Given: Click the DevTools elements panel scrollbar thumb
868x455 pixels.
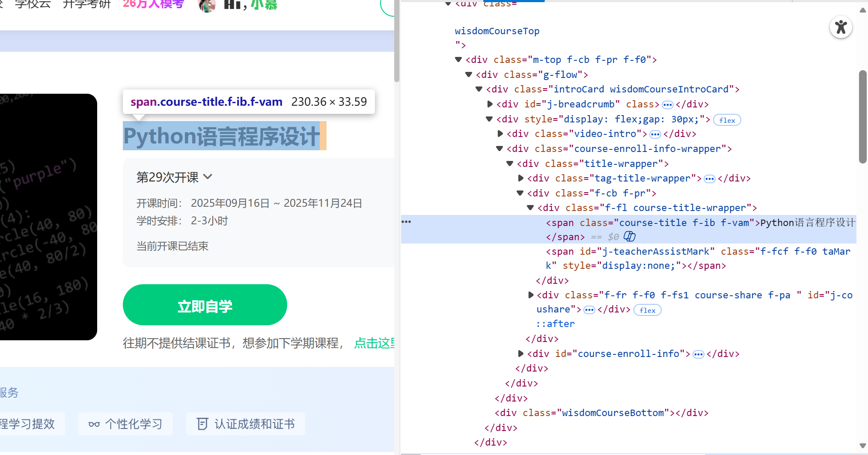Looking at the screenshot, I should pos(863,117).
